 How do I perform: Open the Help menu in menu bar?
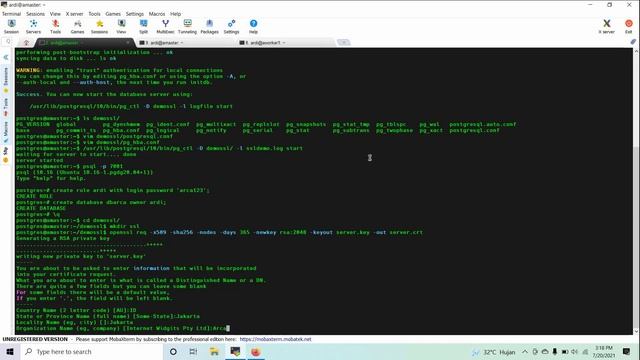coord(176,14)
